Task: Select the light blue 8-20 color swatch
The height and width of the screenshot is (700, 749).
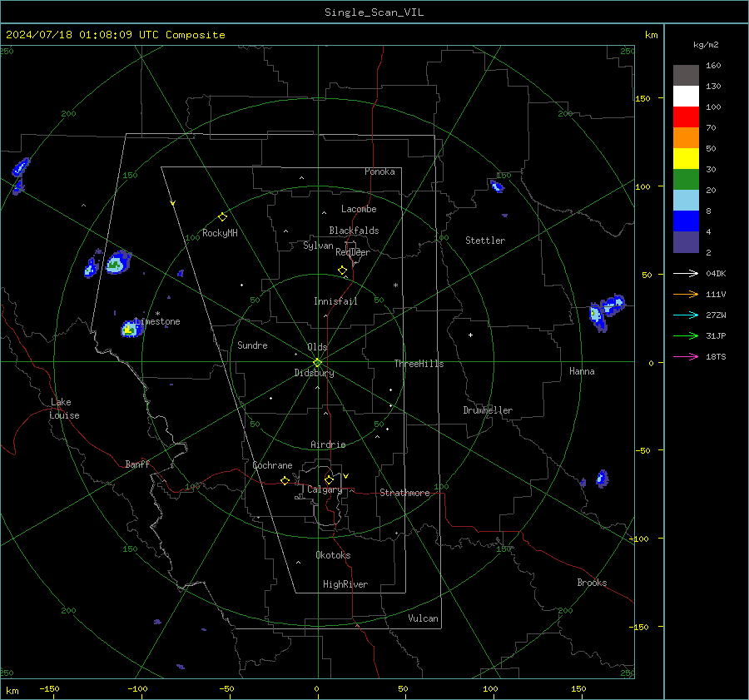Action: 686,201
